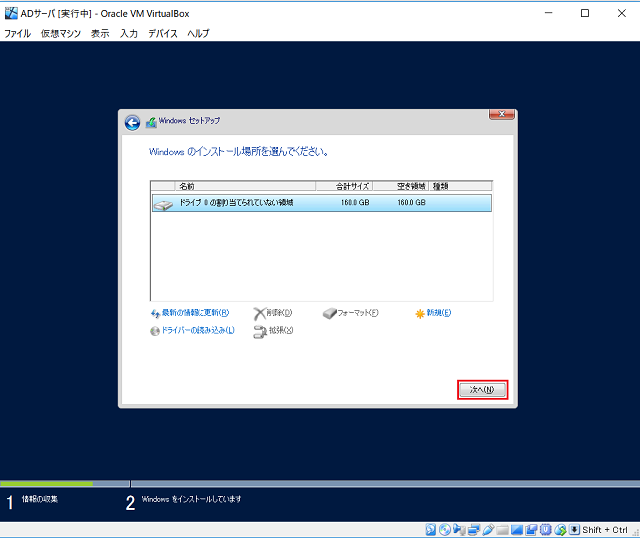The image size is (640, 538).
Task: Close the Windows Setup dialog
Action: click(x=502, y=115)
